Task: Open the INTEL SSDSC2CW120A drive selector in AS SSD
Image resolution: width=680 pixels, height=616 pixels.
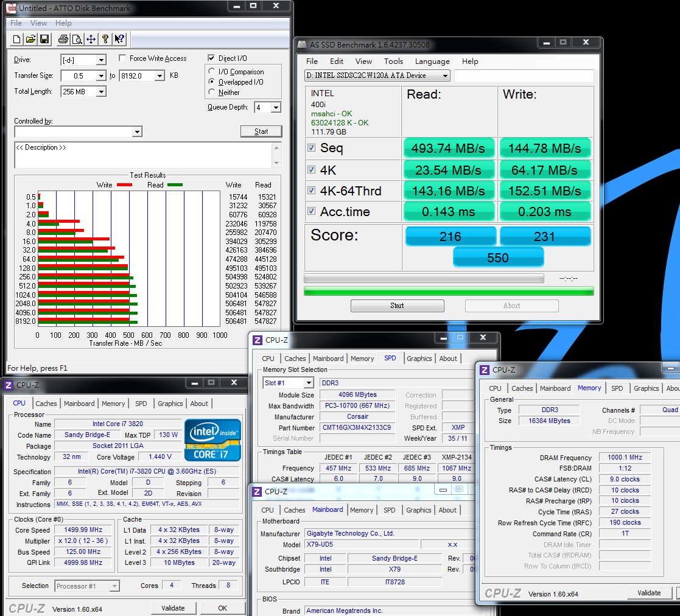Action: [x=377, y=75]
